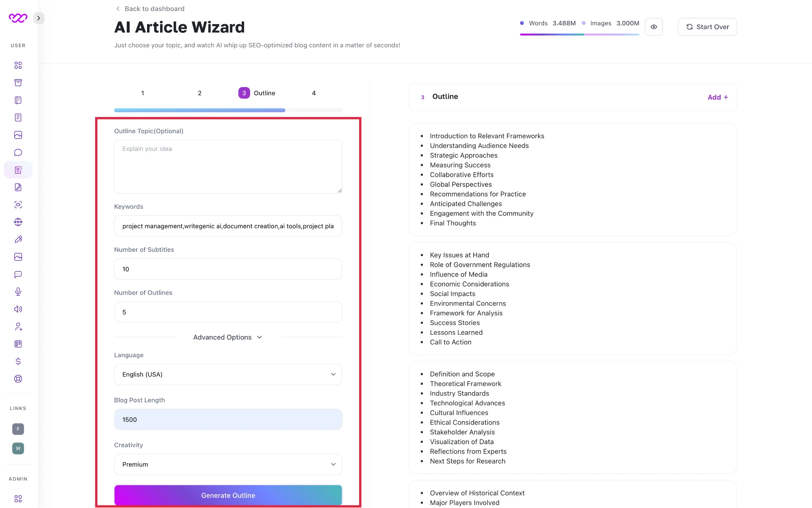
Task: Click the dollar sign icon in sidebar
Action: (18, 361)
